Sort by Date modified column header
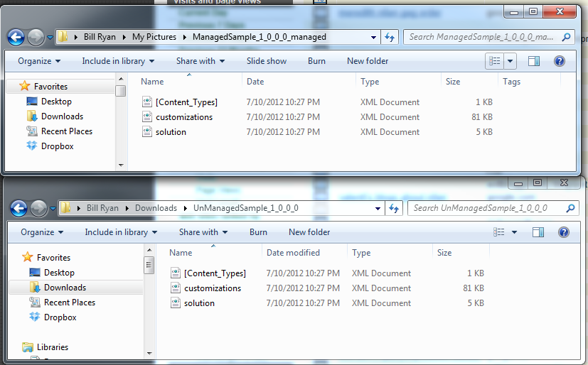The height and width of the screenshot is (365, 588). (x=293, y=253)
